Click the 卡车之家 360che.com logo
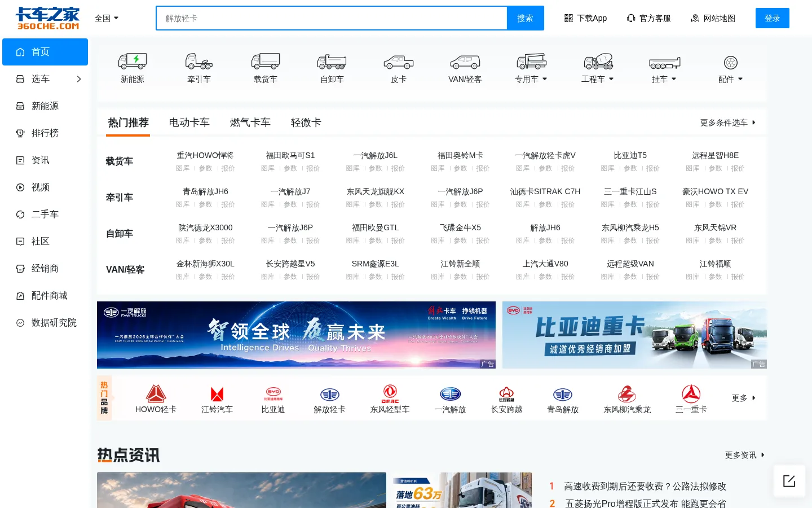This screenshot has width=812, height=508. [x=47, y=18]
